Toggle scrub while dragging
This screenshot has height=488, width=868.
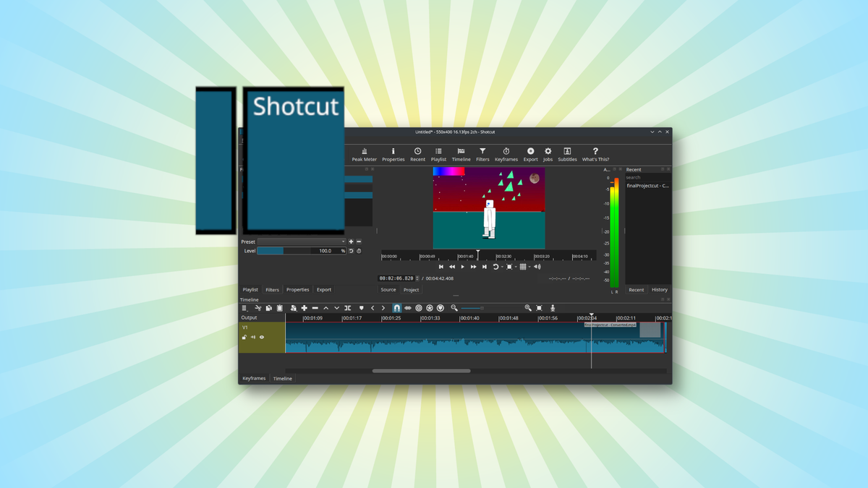point(407,308)
